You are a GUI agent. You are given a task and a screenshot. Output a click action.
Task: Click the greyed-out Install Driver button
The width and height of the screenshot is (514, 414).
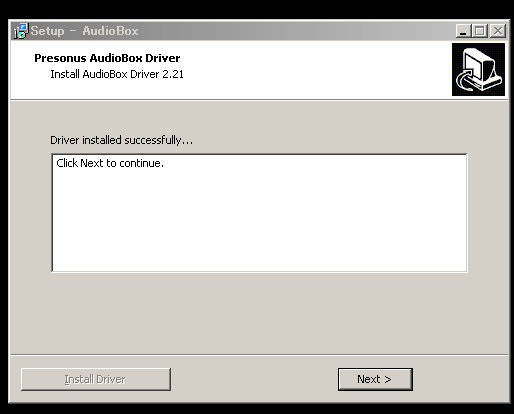[x=96, y=379]
